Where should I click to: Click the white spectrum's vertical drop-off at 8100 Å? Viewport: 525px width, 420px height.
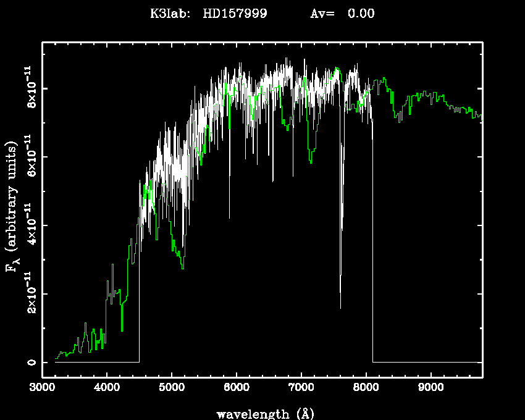point(372,247)
